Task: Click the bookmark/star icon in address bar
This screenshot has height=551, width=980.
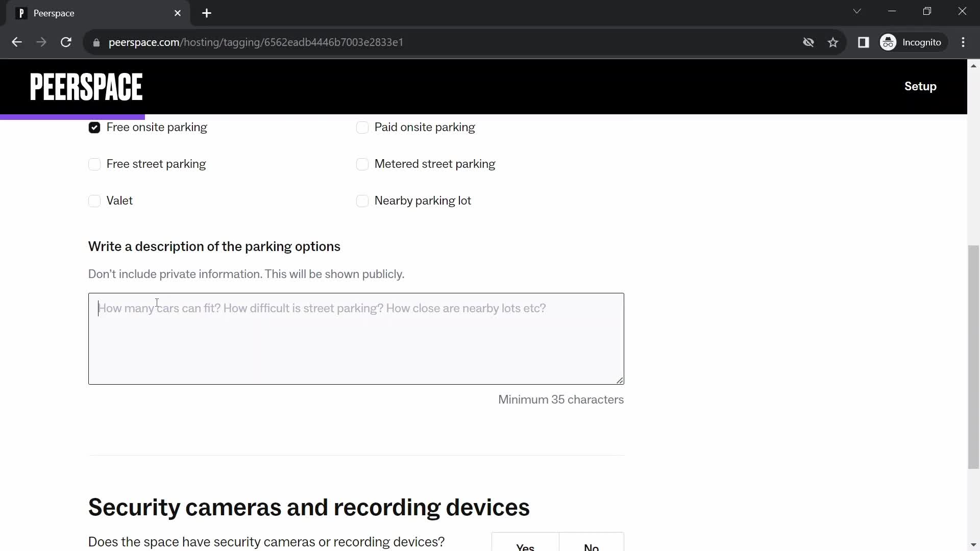Action: click(x=834, y=42)
